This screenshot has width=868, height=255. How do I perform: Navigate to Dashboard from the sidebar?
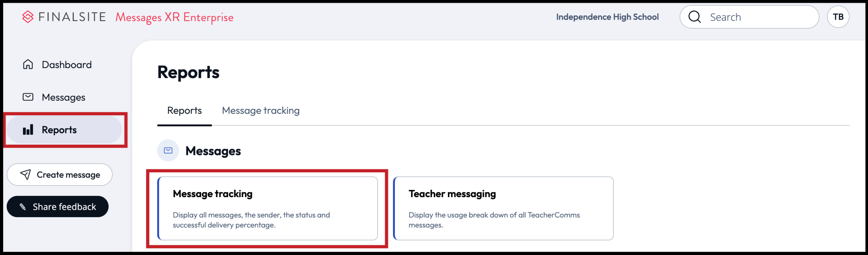point(66,64)
